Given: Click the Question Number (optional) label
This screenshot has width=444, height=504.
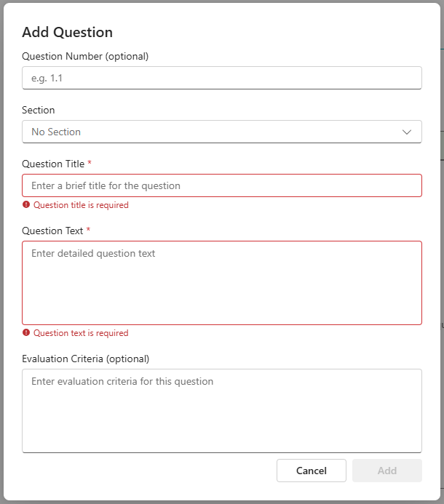Looking at the screenshot, I should tap(85, 56).
